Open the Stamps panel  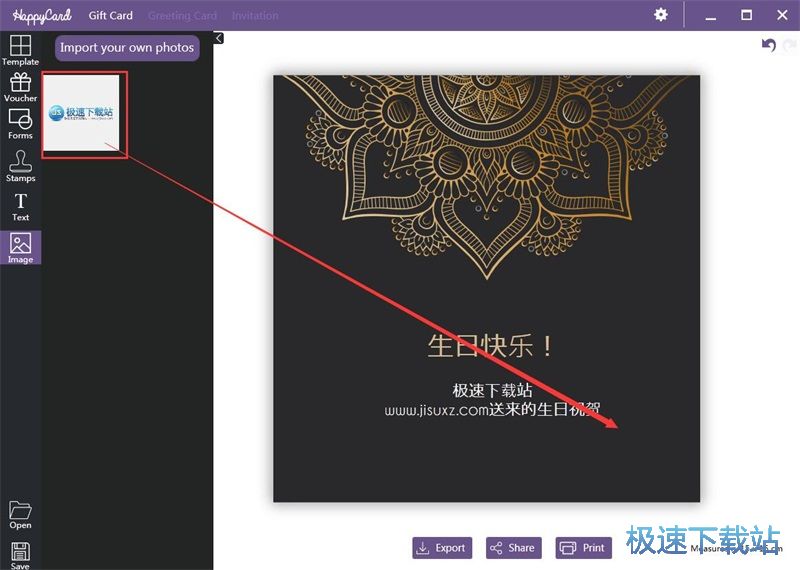[20, 166]
